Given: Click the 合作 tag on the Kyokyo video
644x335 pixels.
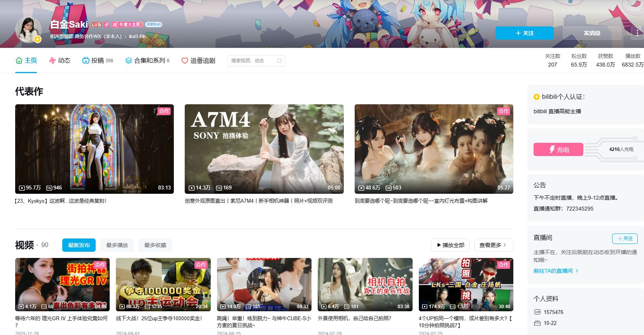Looking at the screenshot, I should (164, 111).
